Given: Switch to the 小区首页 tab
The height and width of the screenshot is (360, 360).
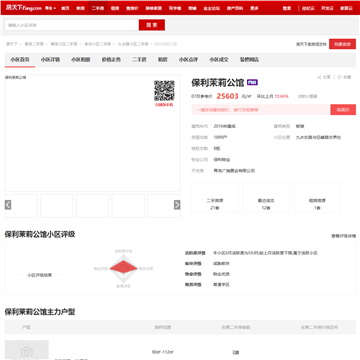Looking at the screenshot, I should [x=20, y=60].
